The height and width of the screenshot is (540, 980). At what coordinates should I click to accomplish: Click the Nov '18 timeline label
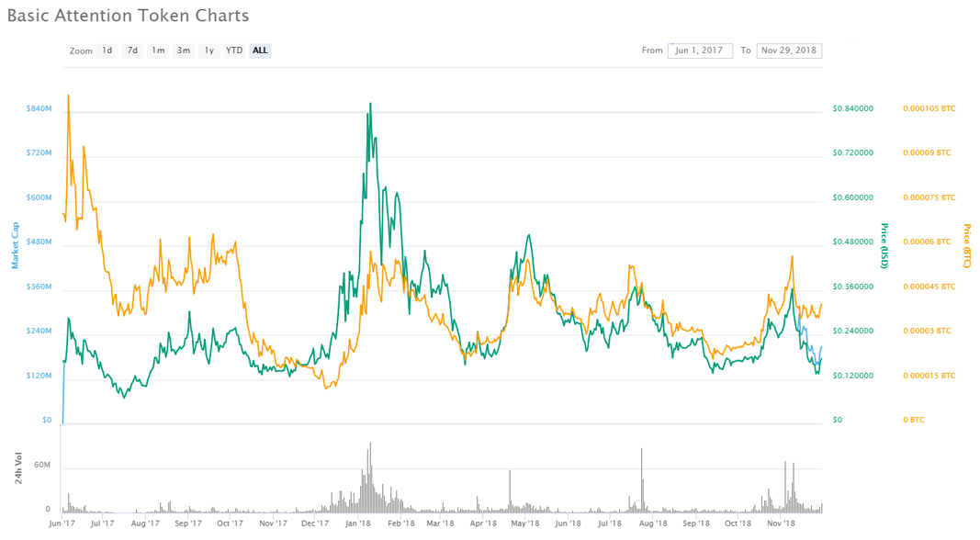781,523
